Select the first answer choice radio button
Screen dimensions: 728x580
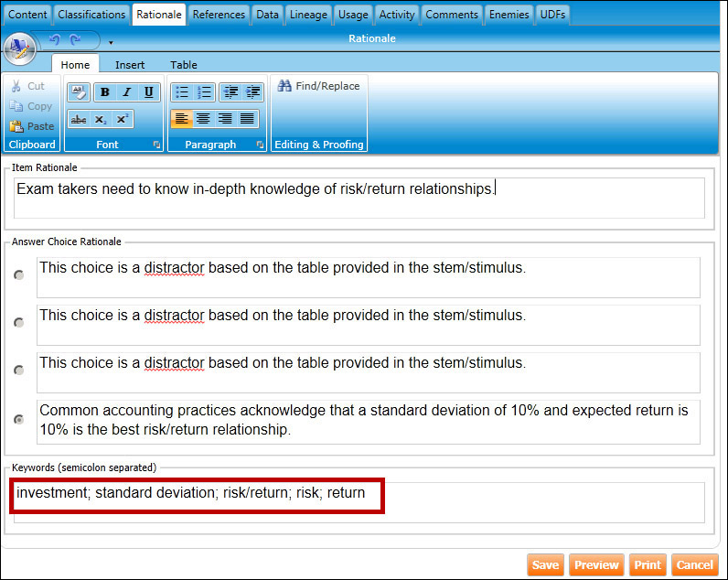click(19, 275)
